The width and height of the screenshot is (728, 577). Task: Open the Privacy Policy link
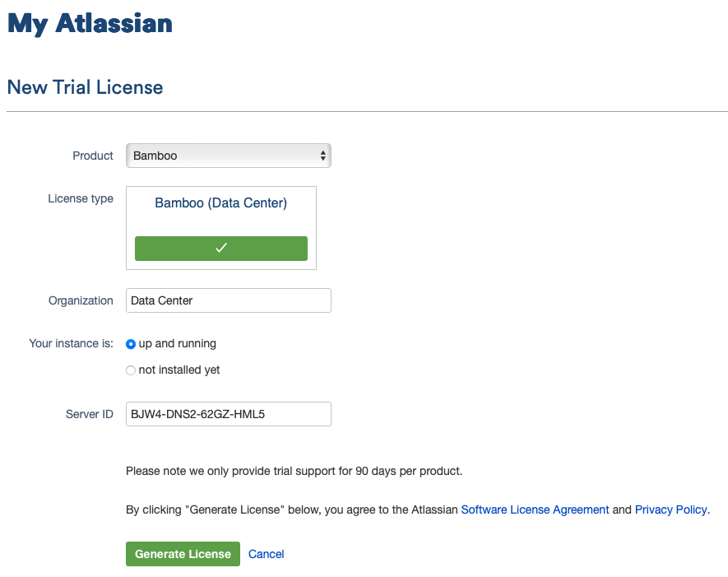(670, 510)
